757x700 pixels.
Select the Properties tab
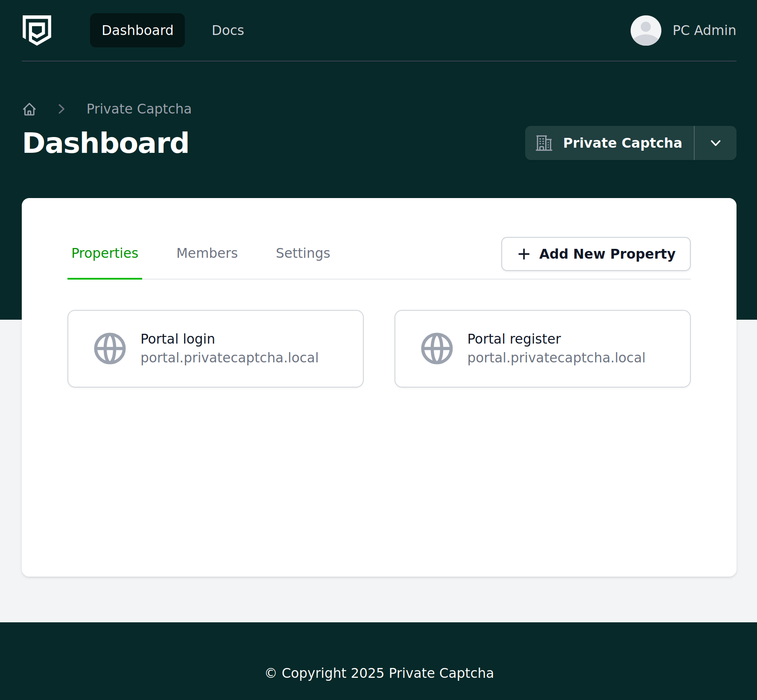click(x=105, y=253)
